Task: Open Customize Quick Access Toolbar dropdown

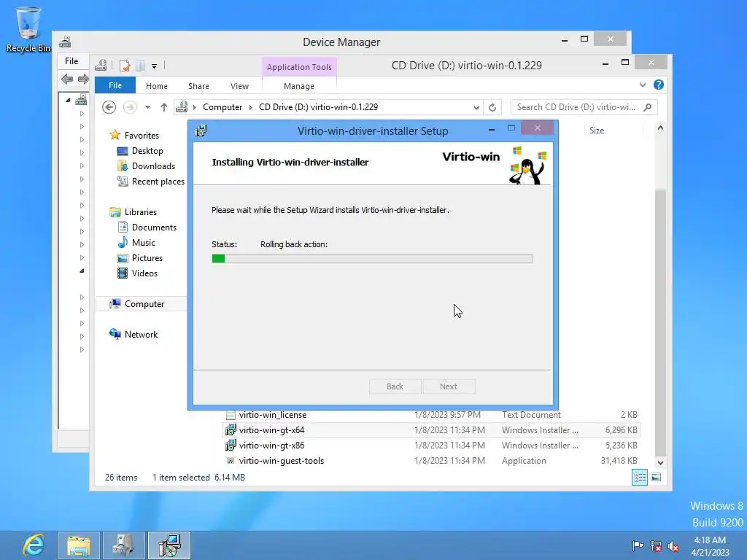Action: [155, 66]
